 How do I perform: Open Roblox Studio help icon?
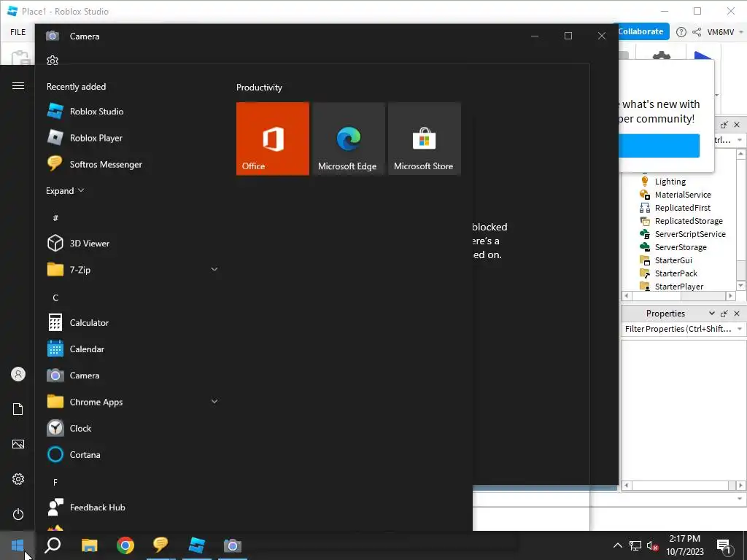point(681,32)
